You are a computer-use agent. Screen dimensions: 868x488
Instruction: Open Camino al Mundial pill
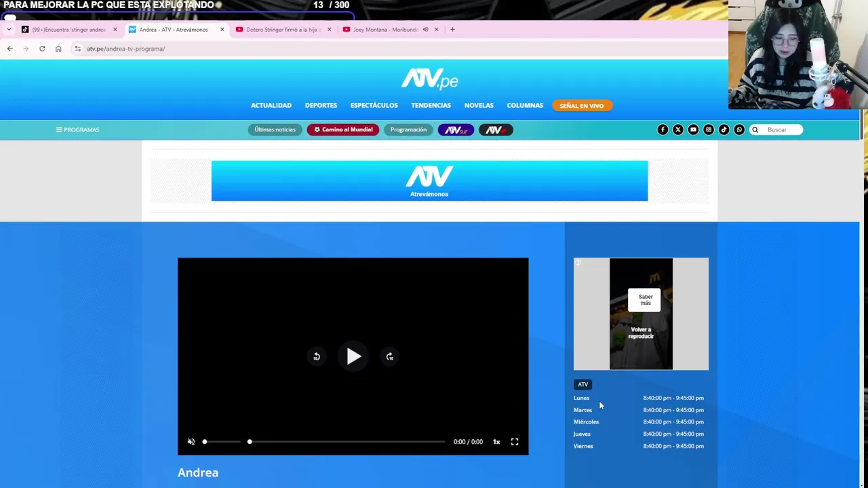pyautogui.click(x=343, y=129)
